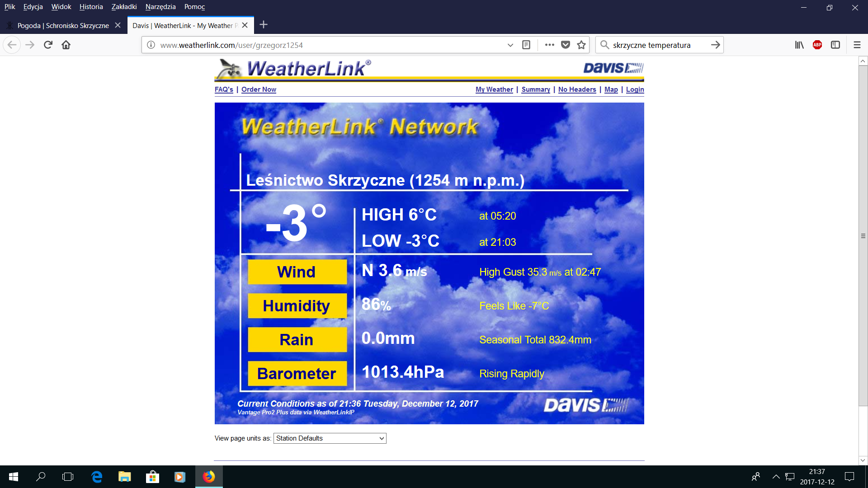Open the taskbar clock and date
The height and width of the screenshot is (488, 868).
[817, 477]
